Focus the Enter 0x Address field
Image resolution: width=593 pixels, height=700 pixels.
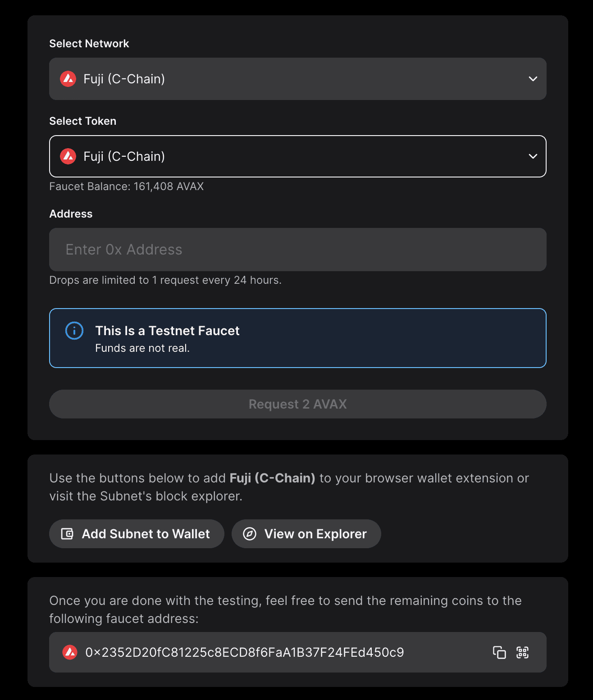[x=297, y=250]
